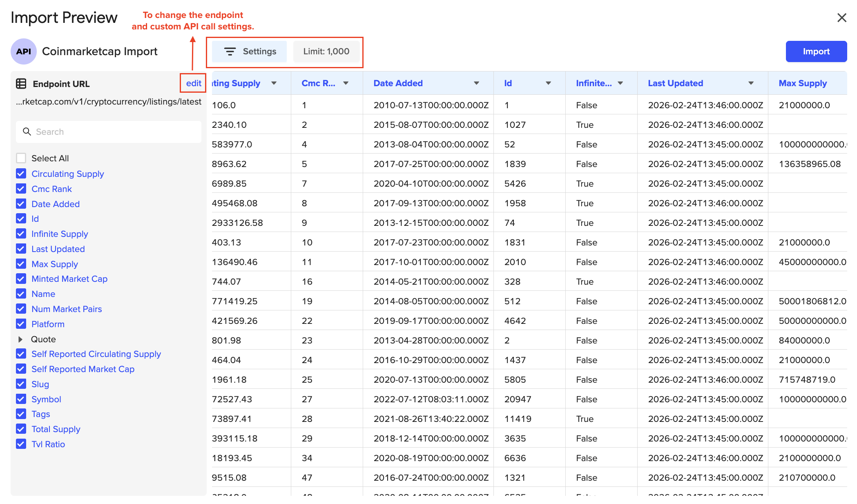Open the Date Added column dropdown arrow
Image resolution: width=857 pixels, height=504 pixels.
[x=476, y=83]
